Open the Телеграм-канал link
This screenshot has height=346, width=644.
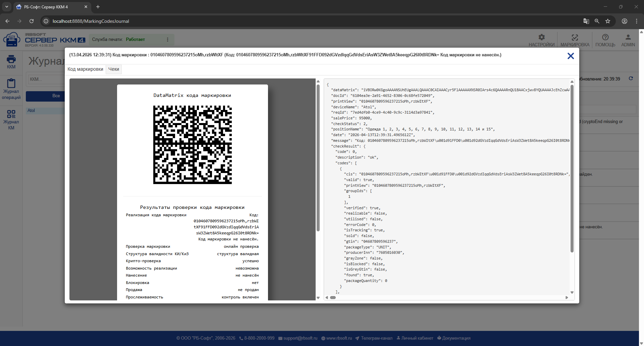(x=374, y=338)
